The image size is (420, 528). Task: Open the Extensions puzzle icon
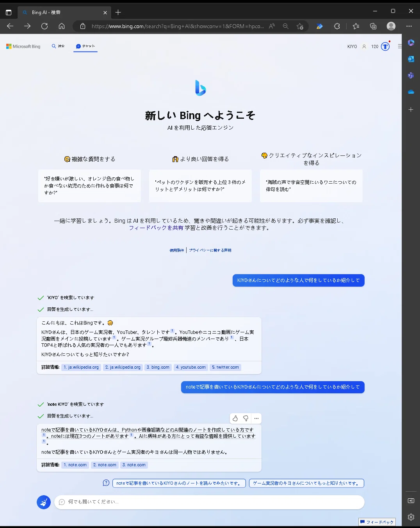tap(337, 26)
